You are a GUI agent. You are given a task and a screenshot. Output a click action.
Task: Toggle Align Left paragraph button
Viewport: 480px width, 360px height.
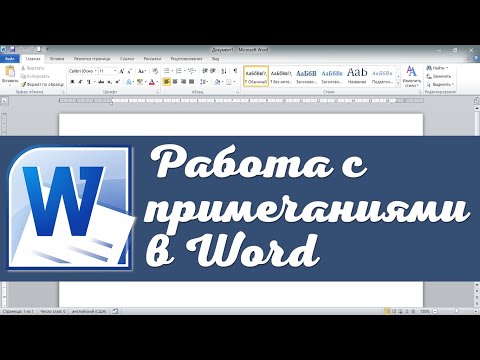tap(167, 82)
